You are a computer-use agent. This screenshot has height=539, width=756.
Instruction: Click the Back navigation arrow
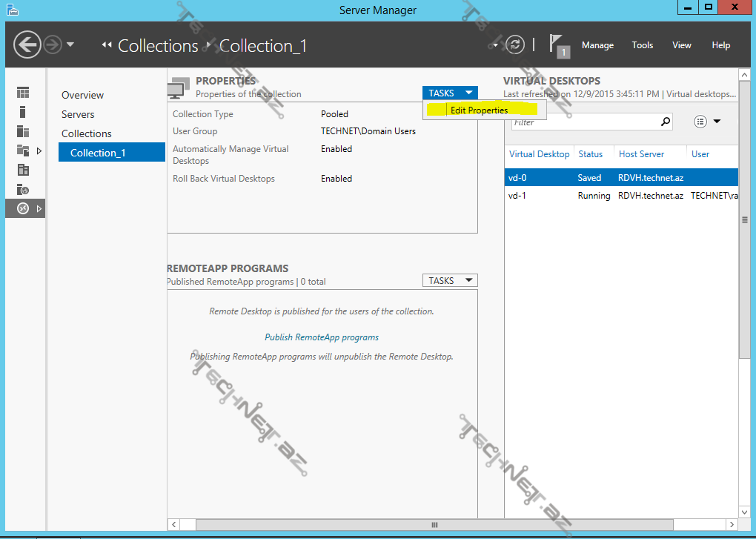(27, 44)
